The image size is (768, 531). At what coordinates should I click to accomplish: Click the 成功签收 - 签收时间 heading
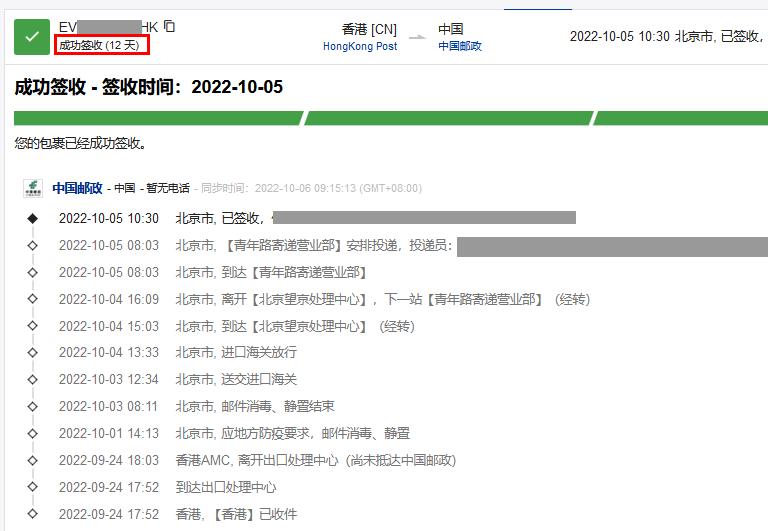click(x=149, y=87)
